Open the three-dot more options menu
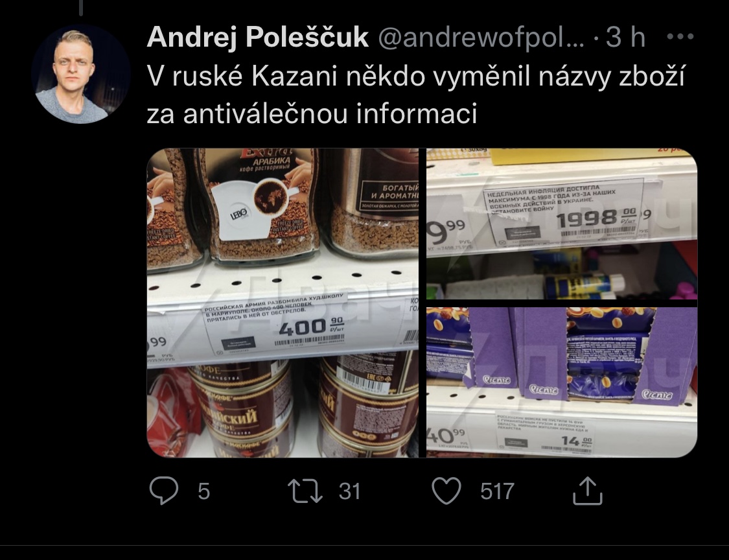Image resolution: width=729 pixels, height=560 pixels. pos(680,36)
